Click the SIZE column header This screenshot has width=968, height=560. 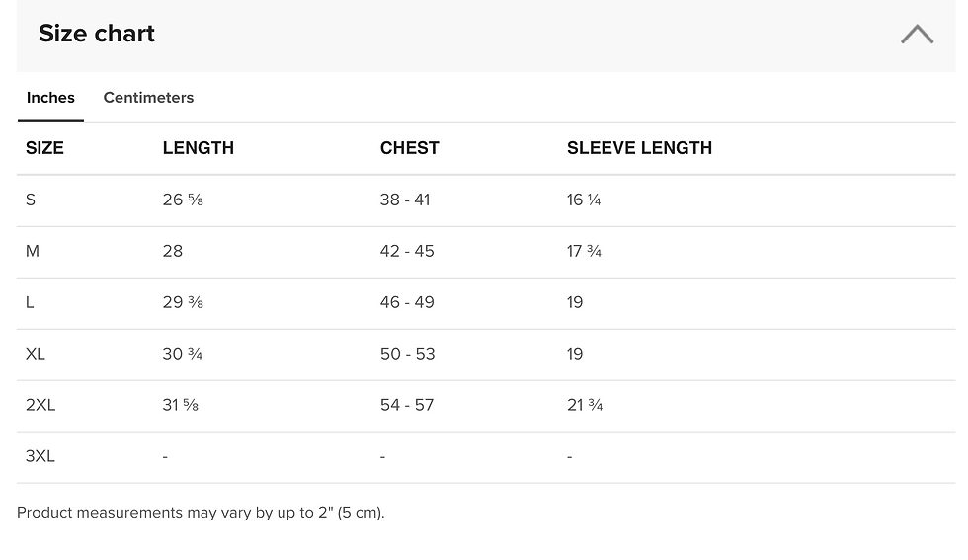click(44, 148)
